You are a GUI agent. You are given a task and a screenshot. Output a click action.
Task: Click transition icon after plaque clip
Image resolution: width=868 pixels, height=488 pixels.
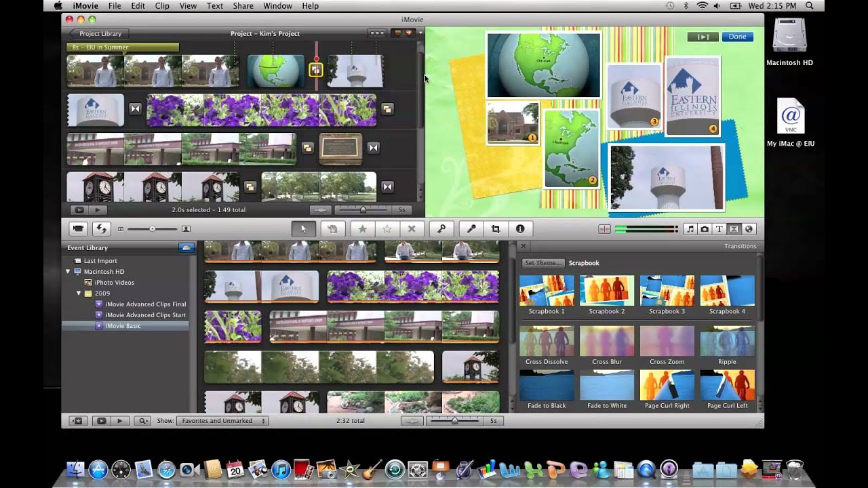373,148
